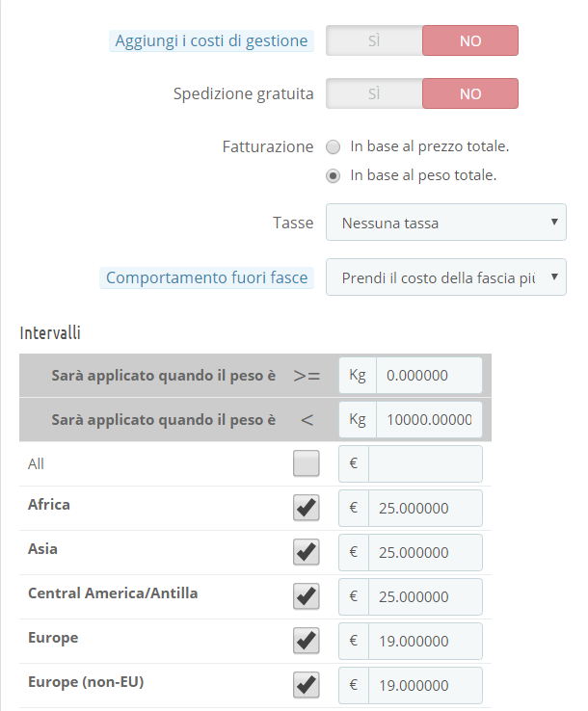Focus the All zones price field
This screenshot has height=711, width=588.
[424, 464]
